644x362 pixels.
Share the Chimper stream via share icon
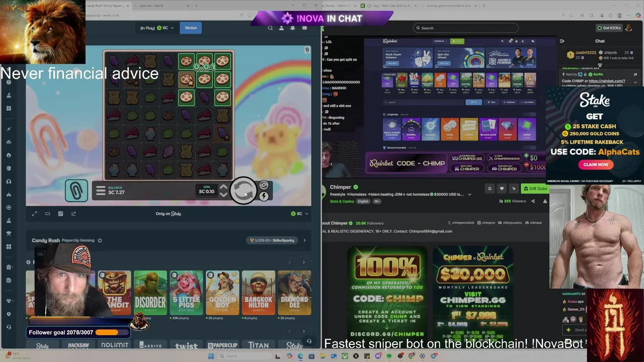pyautogui.click(x=533, y=201)
